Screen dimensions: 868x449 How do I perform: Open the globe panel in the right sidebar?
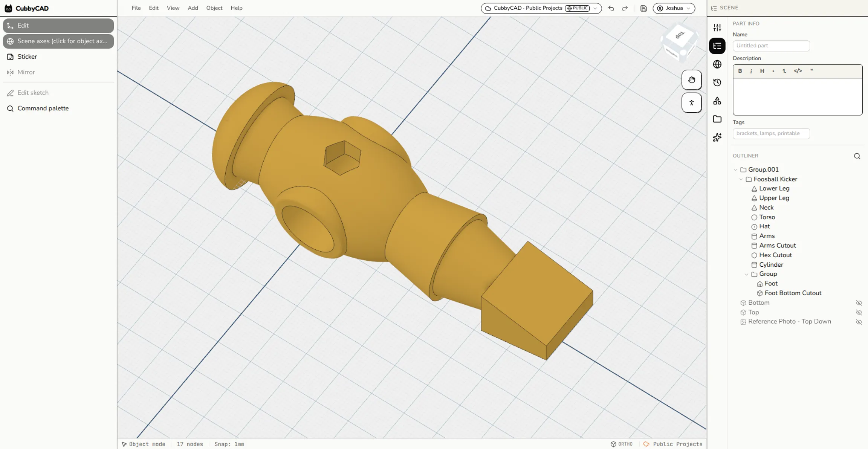pyautogui.click(x=717, y=64)
